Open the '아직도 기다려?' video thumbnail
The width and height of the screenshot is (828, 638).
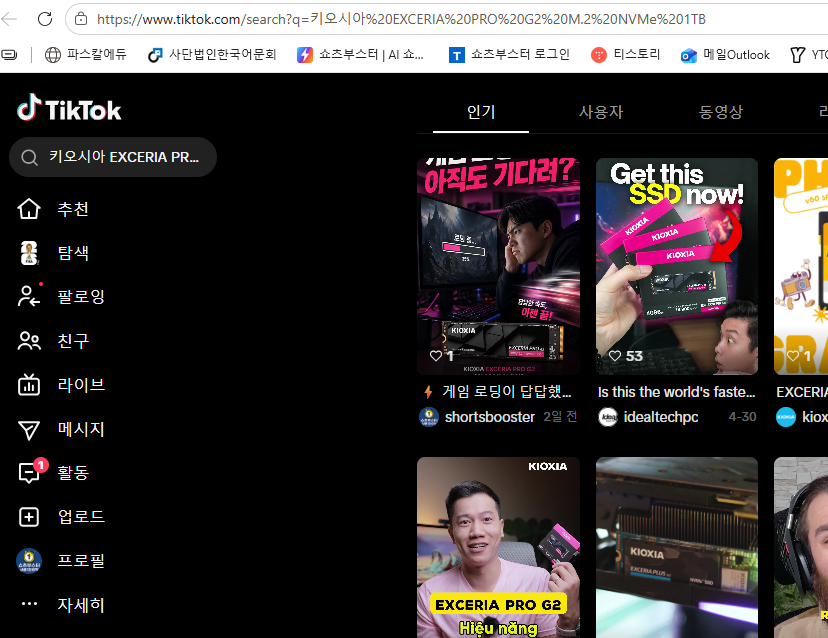(498, 266)
